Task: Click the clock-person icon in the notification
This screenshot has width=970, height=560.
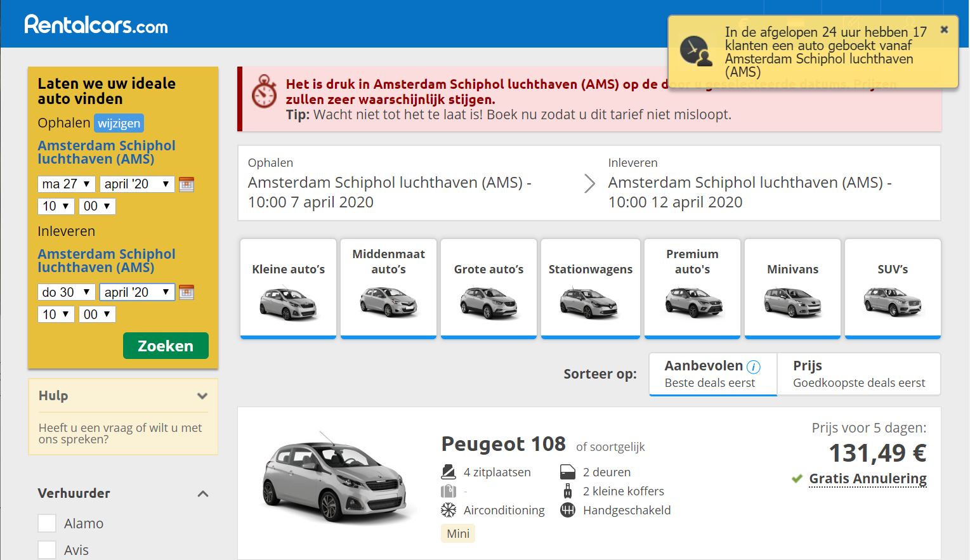Action: (x=696, y=51)
